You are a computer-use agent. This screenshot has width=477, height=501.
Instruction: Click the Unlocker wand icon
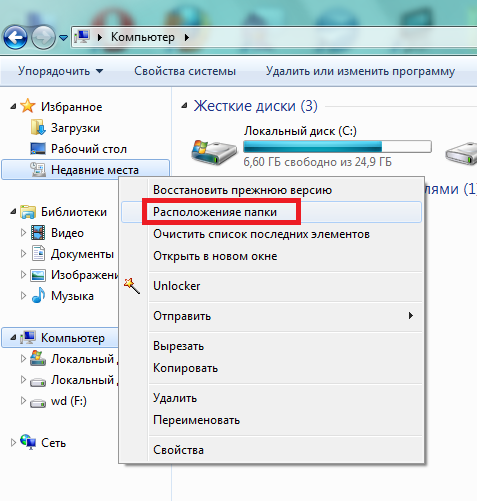tap(132, 286)
